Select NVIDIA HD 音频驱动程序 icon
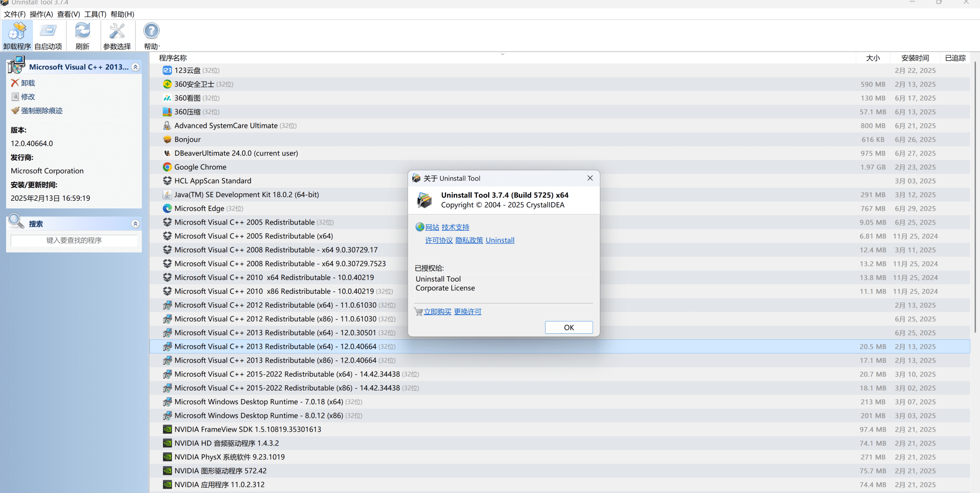This screenshot has height=493, width=980. coord(167,443)
